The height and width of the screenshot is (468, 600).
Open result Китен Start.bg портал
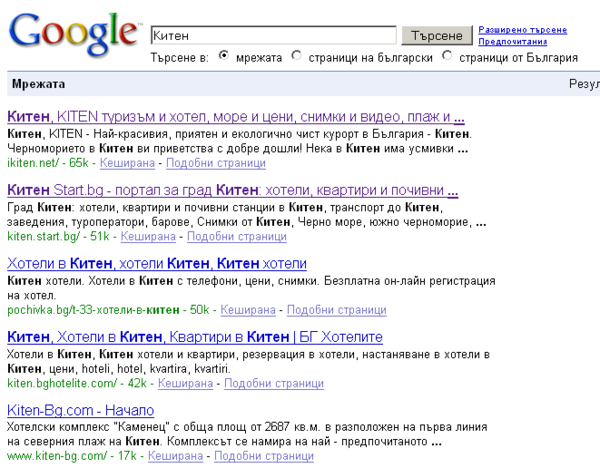coord(233,190)
